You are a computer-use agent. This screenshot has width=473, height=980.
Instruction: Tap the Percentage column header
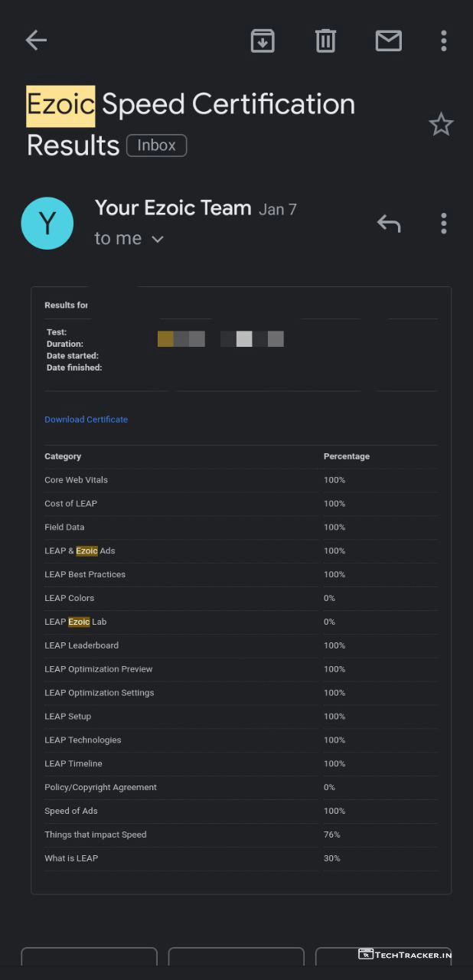[x=346, y=456]
